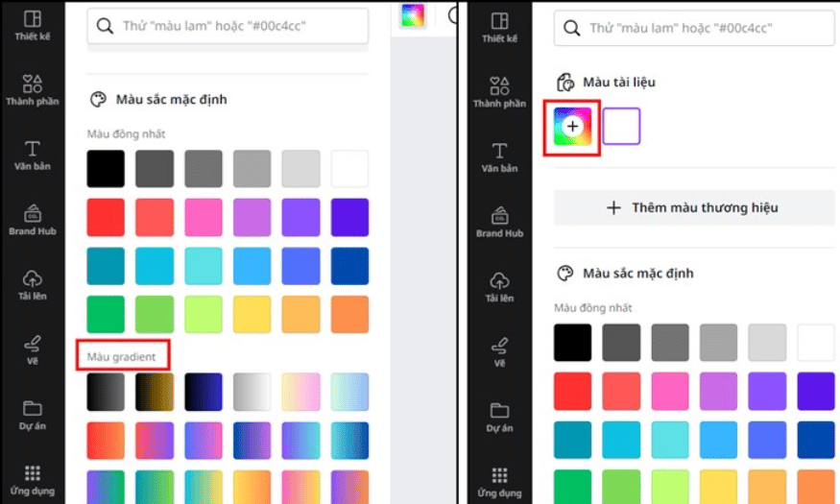Focus the color search field above Màu gradient list
This screenshot has height=504, width=840.
click(x=228, y=26)
